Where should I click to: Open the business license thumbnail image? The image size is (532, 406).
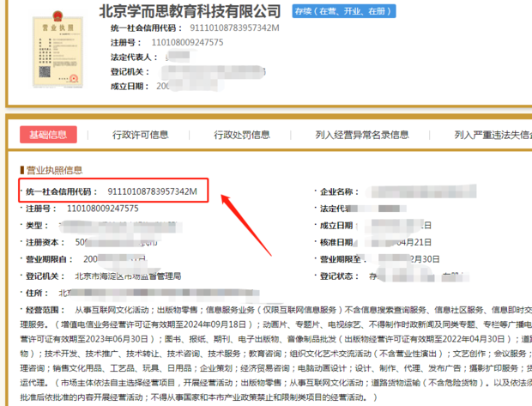pyautogui.click(x=57, y=50)
